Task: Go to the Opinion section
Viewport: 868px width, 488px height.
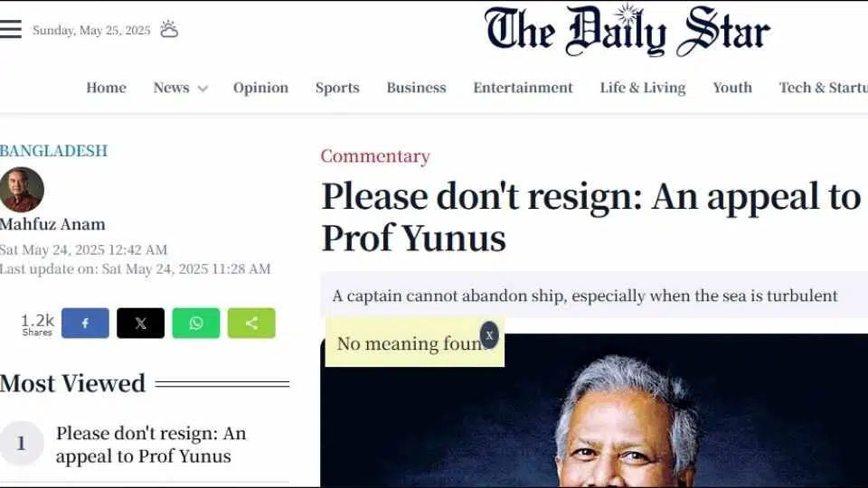Action: (x=260, y=88)
